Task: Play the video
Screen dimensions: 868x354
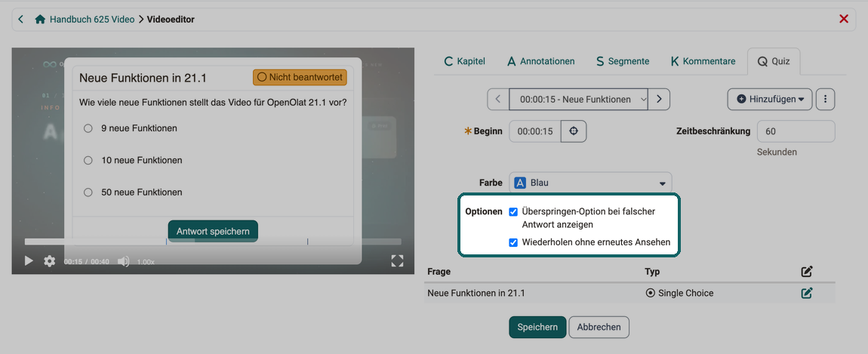Action: 29,261
